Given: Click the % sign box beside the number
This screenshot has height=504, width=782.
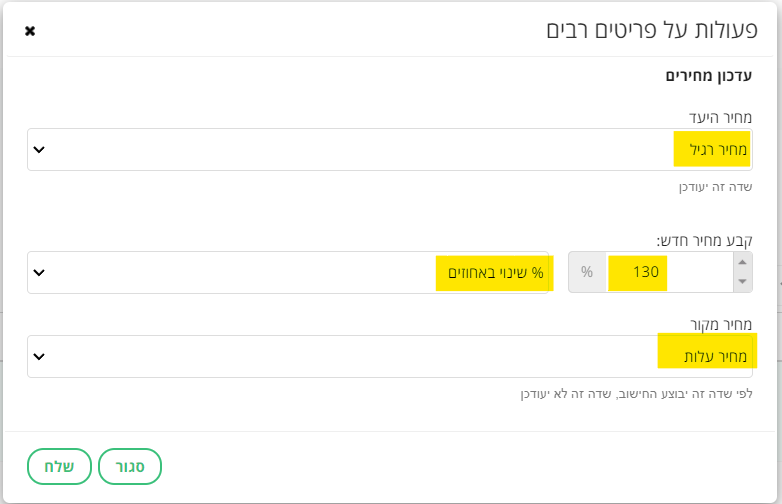Looking at the screenshot, I should point(587,272).
